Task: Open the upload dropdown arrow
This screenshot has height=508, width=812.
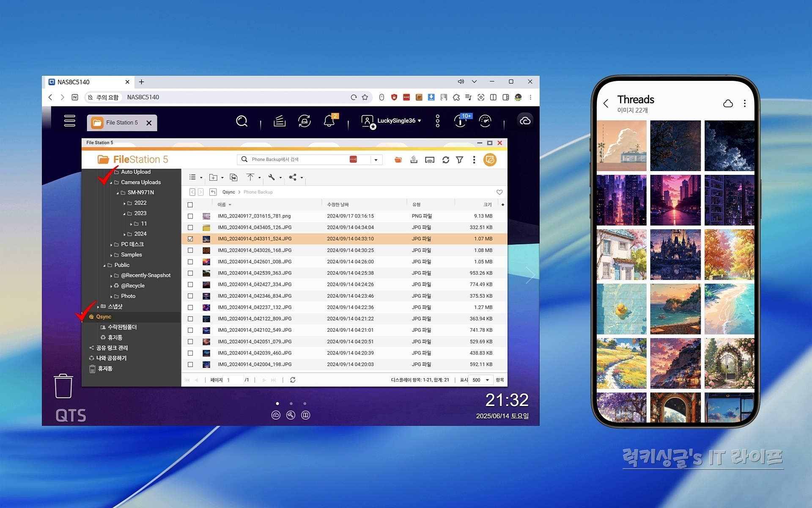Action: coord(259,178)
